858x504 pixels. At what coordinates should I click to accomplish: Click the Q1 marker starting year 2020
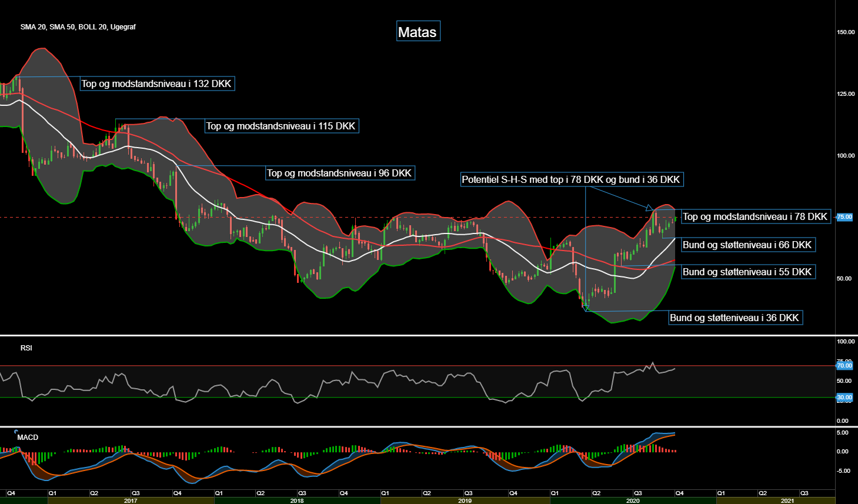click(555, 493)
